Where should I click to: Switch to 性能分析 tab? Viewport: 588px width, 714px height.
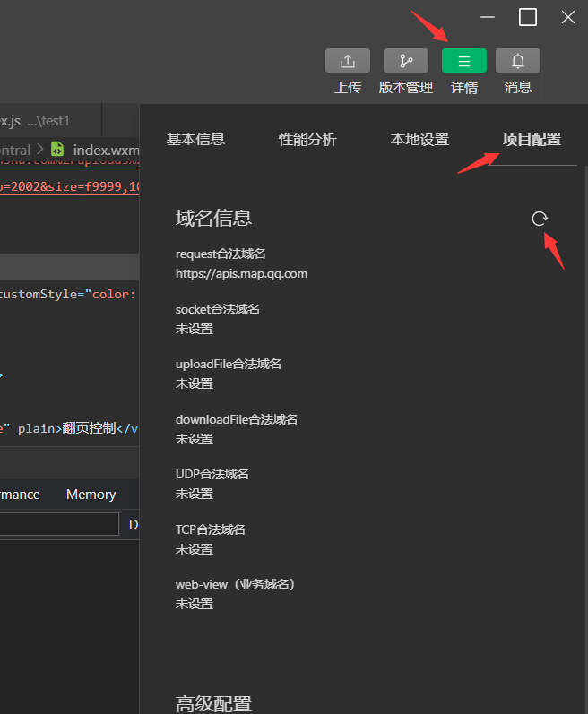[307, 139]
